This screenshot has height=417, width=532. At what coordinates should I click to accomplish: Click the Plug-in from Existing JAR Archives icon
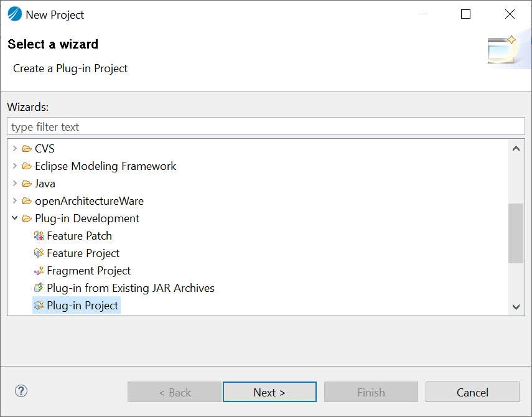coord(39,288)
